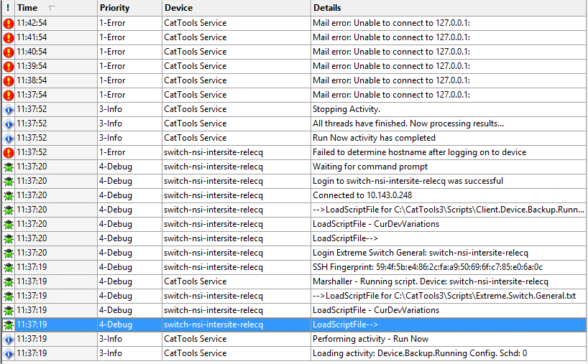Click the error icon in the 11:40:54 row
The image size is (588, 364).
click(x=8, y=52)
